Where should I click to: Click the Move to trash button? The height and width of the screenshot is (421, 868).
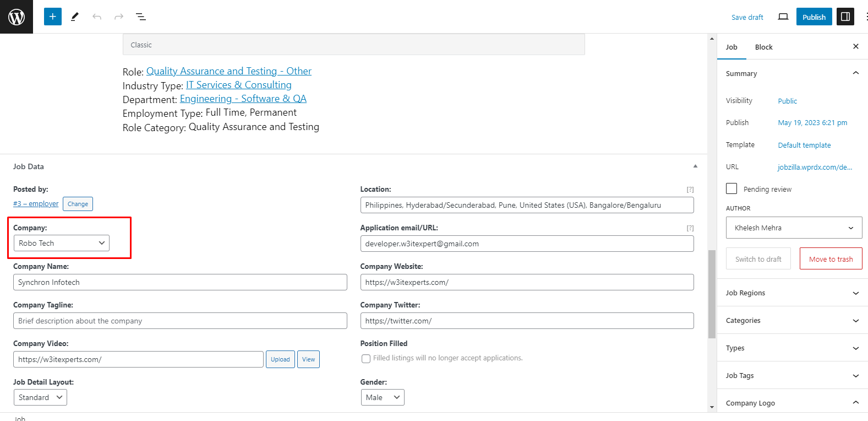click(x=831, y=259)
